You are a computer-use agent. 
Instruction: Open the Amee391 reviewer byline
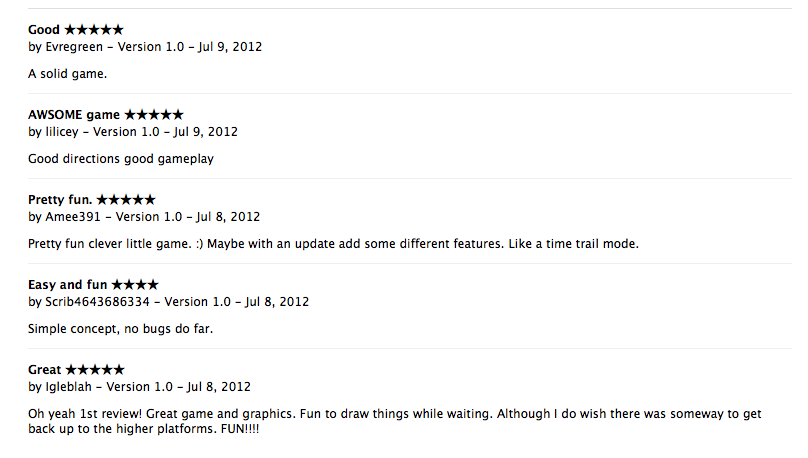(144, 217)
